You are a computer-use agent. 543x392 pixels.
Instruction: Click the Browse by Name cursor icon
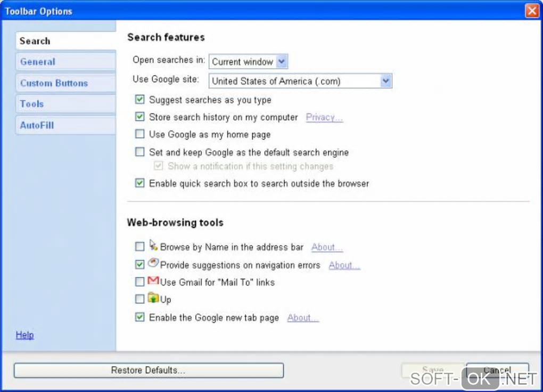point(153,245)
